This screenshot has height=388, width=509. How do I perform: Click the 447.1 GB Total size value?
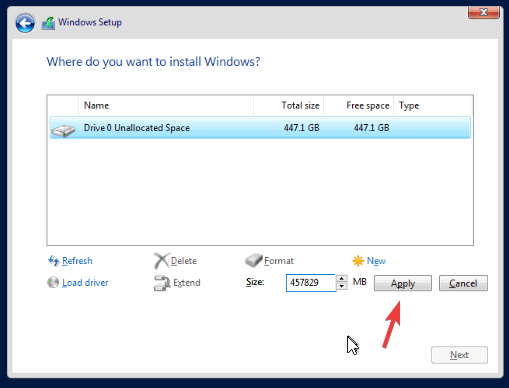coord(302,128)
